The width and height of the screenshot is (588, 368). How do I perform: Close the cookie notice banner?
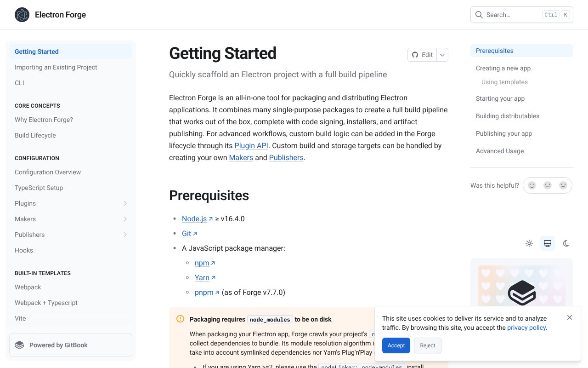[570, 317]
